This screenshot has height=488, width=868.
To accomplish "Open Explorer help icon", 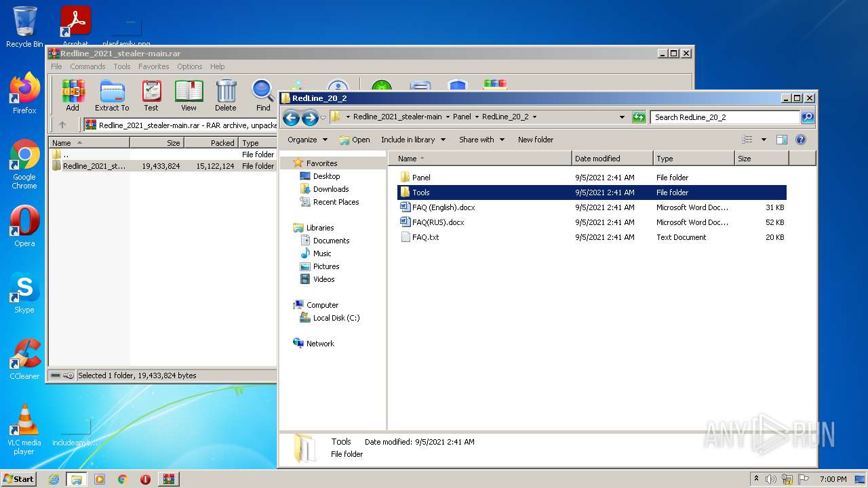I will tap(800, 140).
